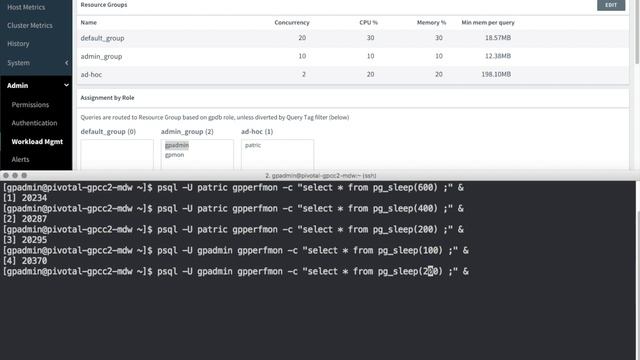Click terminal line with pg_sleep(600)
640x360 pixels.
(x=233, y=188)
